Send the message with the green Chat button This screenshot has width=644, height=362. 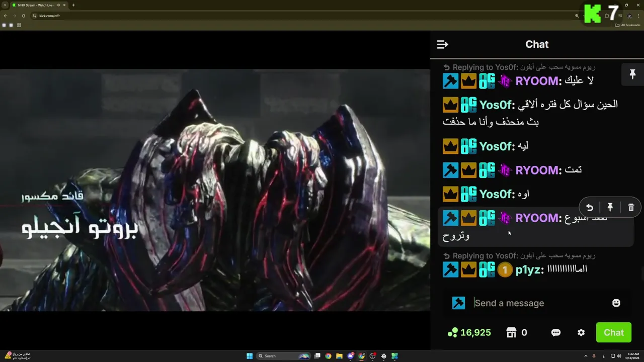tap(613, 332)
